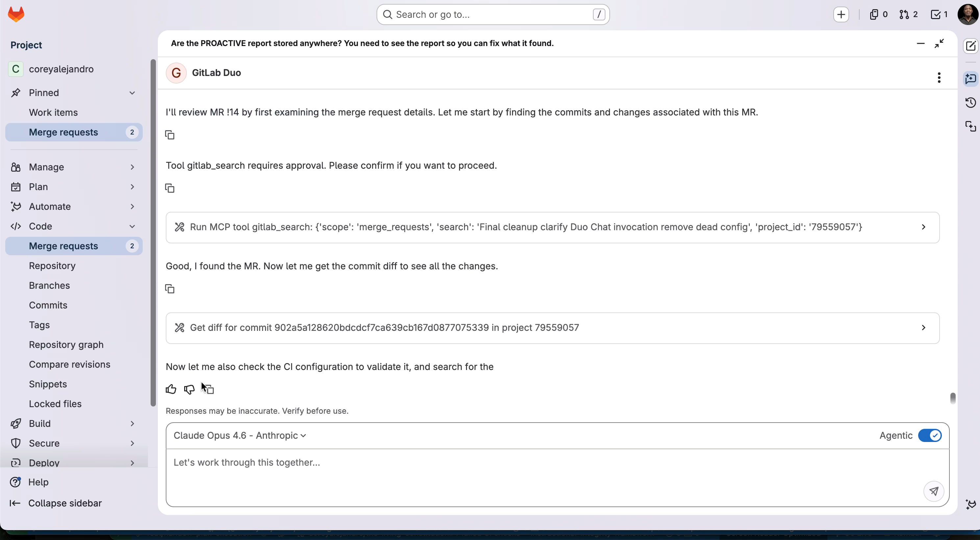The height and width of the screenshot is (540, 980).
Task: Open chat history clock icon
Action: point(970,102)
